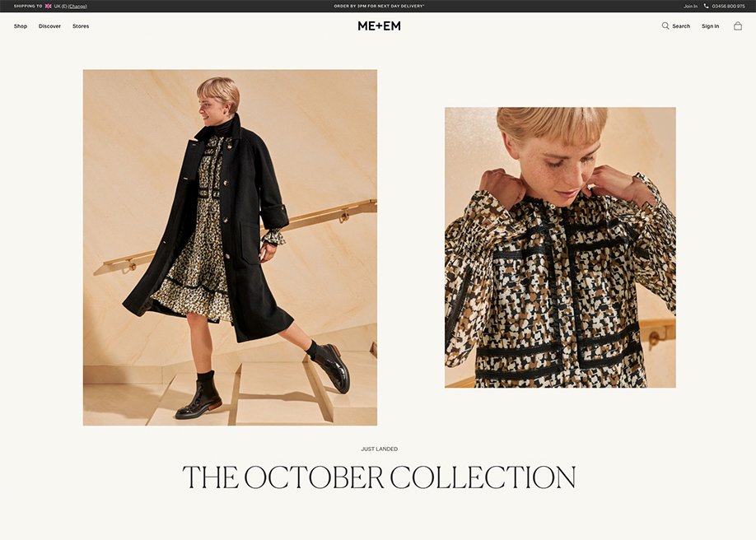Click the phone icon in top bar

pyautogui.click(x=707, y=7)
